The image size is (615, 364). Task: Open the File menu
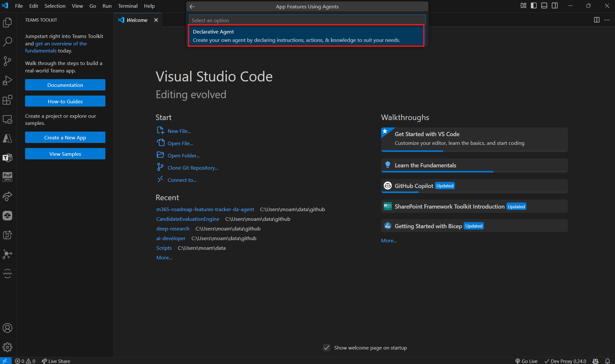pos(19,6)
